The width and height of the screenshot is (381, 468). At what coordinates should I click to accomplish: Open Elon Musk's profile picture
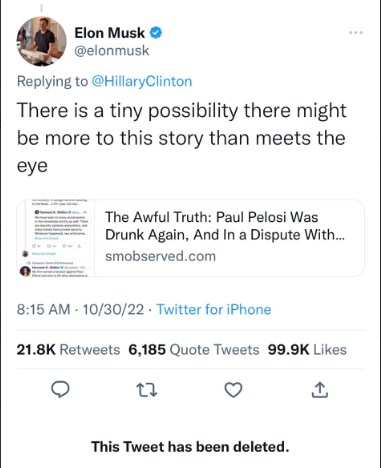41,41
